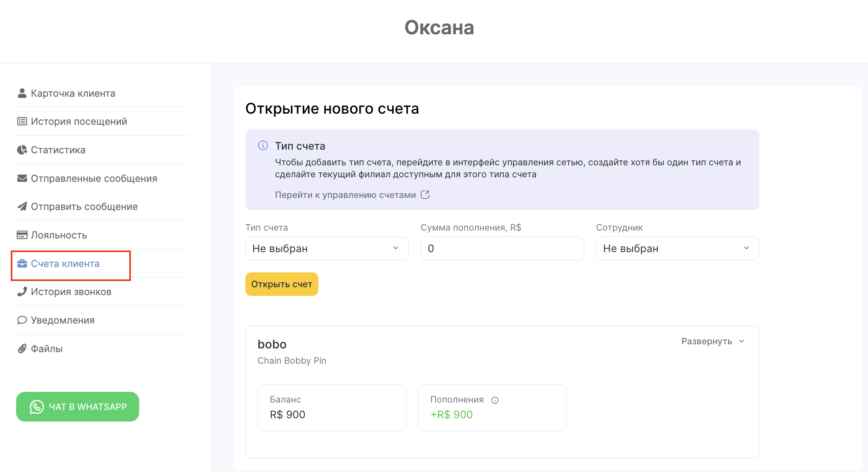Click the person icon beside Карточка клиента
This screenshot has height=472, width=868.
click(22, 93)
